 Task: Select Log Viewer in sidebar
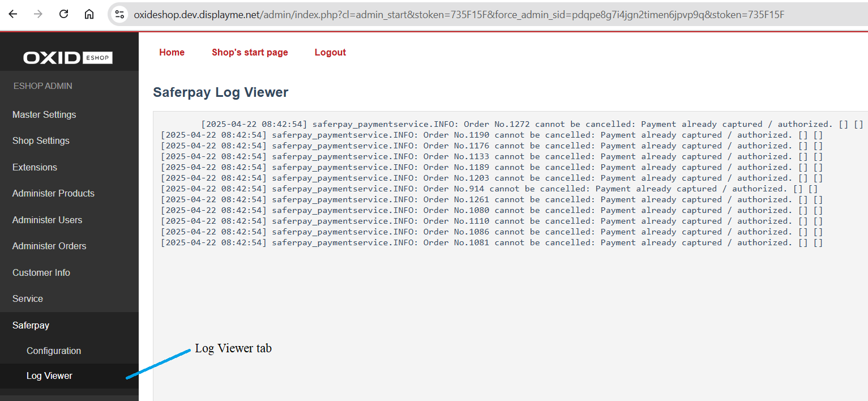49,376
